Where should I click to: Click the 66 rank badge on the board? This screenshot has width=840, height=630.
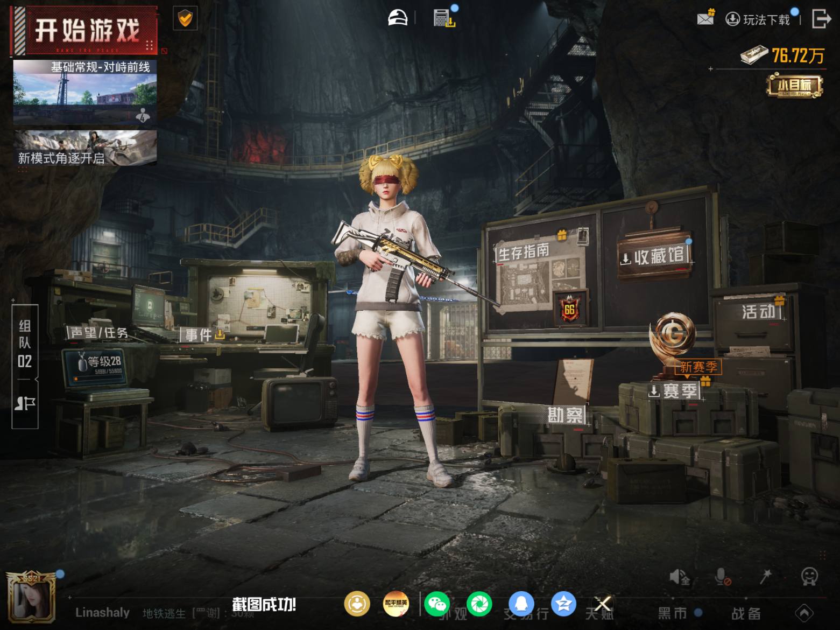pyautogui.click(x=569, y=309)
